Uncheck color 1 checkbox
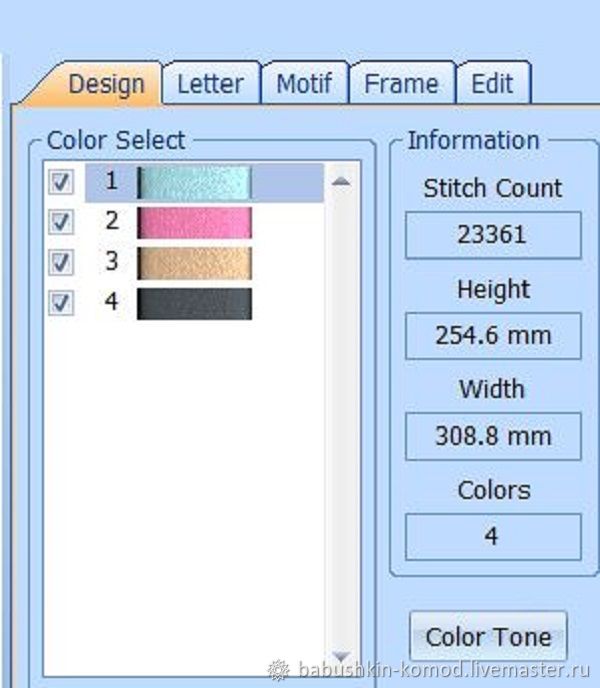The image size is (600, 688). [61, 182]
